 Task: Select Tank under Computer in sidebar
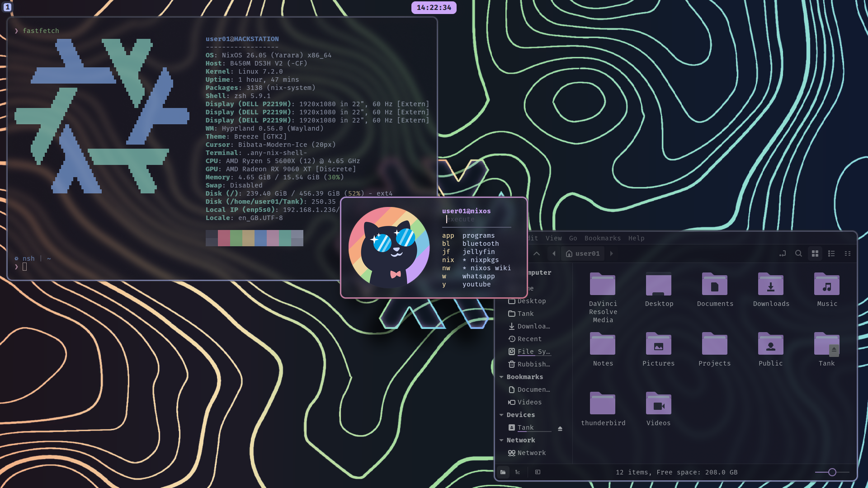coord(521,314)
